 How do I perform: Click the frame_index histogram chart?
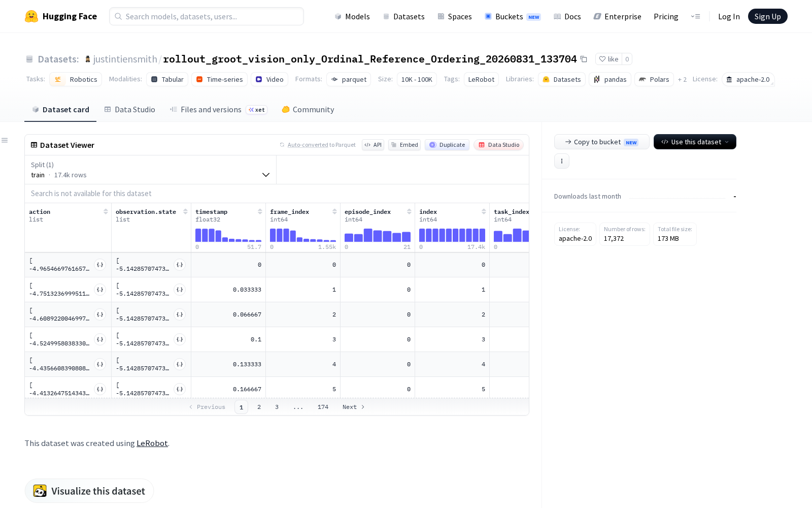tap(303, 235)
